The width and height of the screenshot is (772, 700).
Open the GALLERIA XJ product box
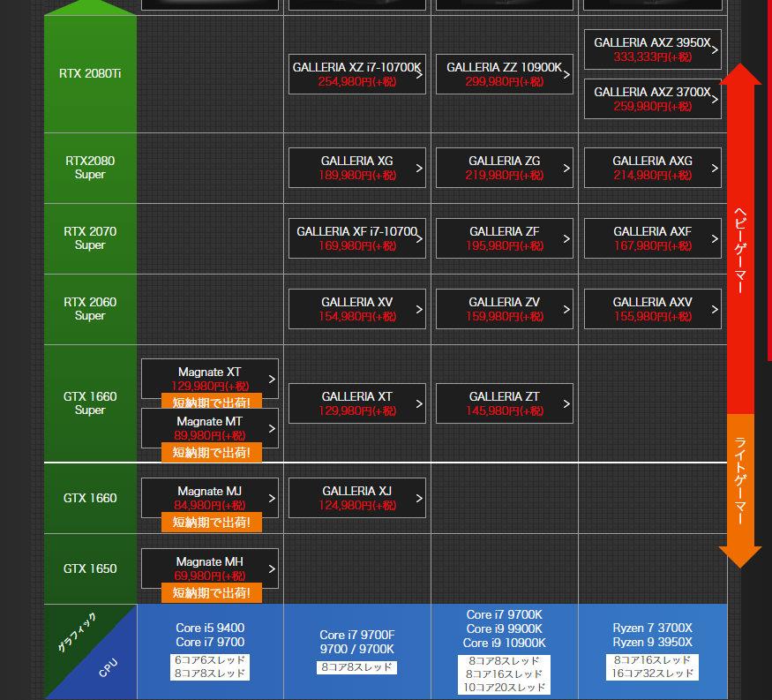click(x=357, y=498)
